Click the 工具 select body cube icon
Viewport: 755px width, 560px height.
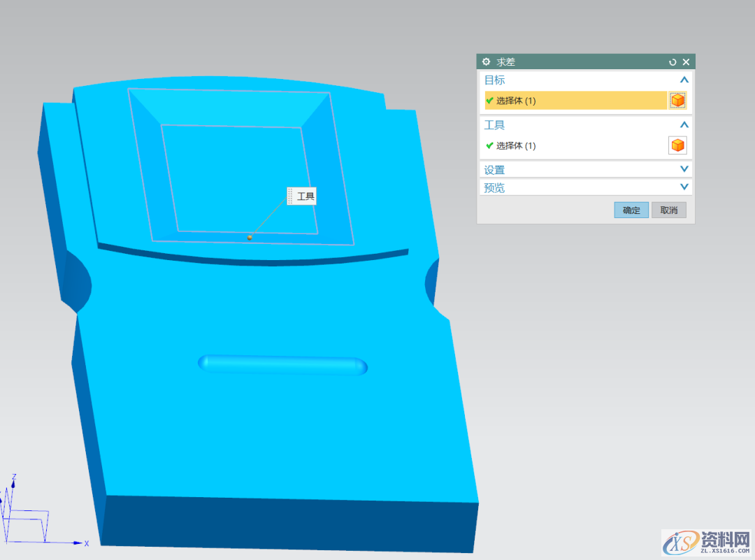click(x=677, y=145)
